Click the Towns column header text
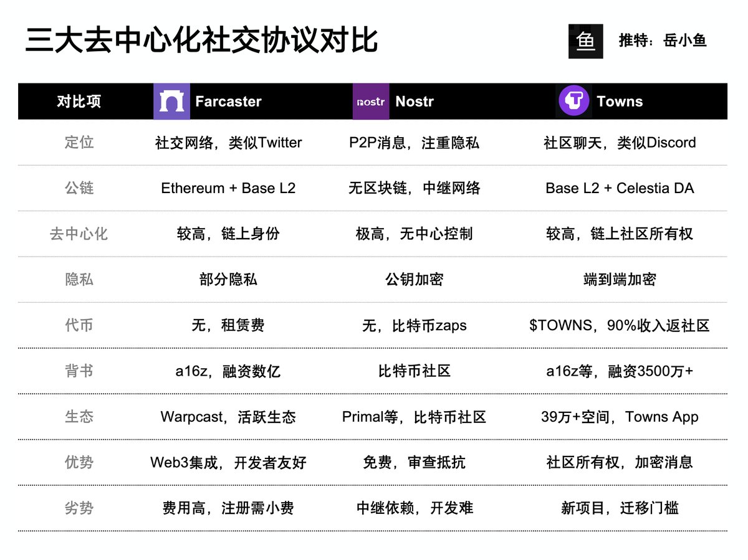The width and height of the screenshot is (748, 560). pyautogui.click(x=620, y=102)
